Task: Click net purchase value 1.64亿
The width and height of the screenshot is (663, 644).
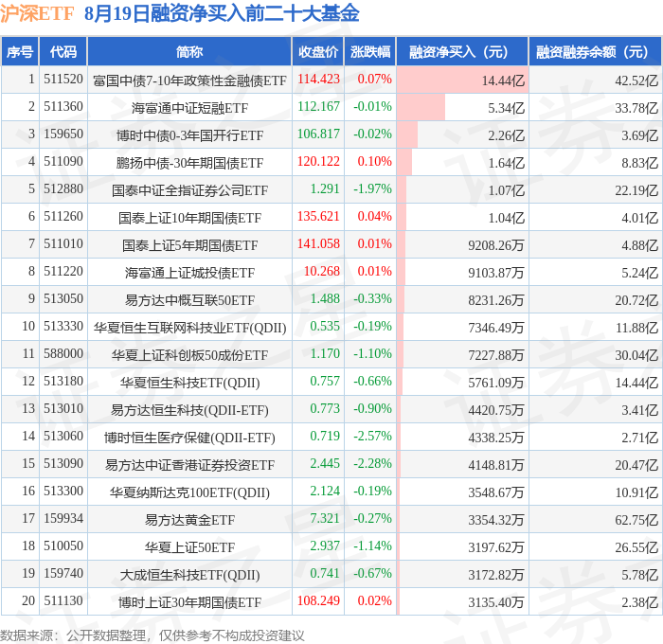Action: [506, 163]
